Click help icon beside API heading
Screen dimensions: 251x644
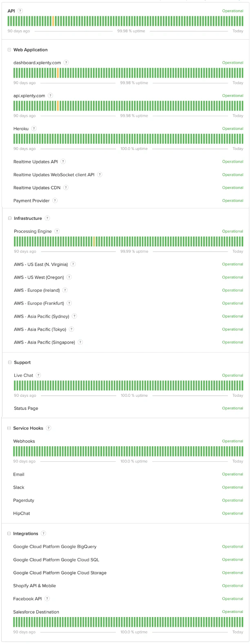click(20, 11)
